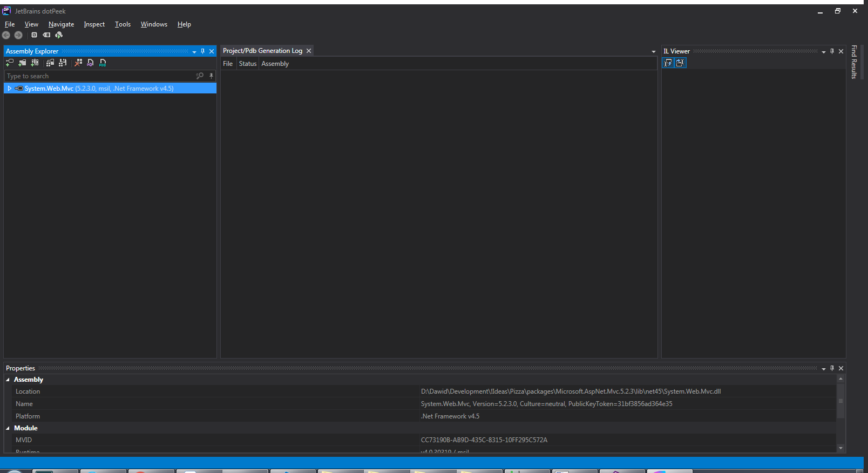The height and width of the screenshot is (473, 868).
Task: Close the Properties panel
Action: tap(841, 368)
